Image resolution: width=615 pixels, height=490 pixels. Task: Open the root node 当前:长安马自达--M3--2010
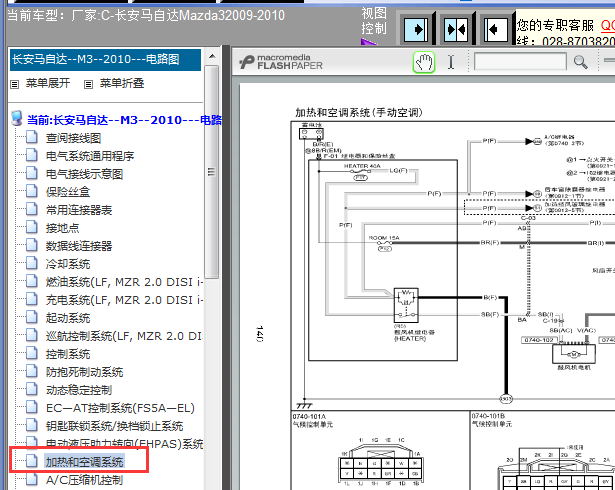coord(124,120)
